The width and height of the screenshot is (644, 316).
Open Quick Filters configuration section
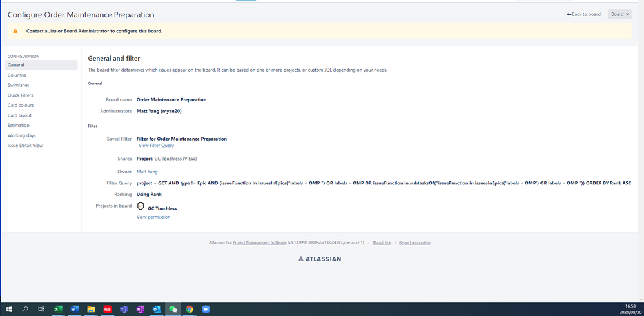point(21,95)
